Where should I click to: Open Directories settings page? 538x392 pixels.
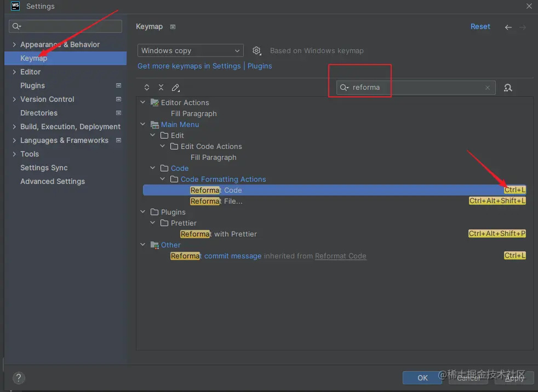point(39,113)
